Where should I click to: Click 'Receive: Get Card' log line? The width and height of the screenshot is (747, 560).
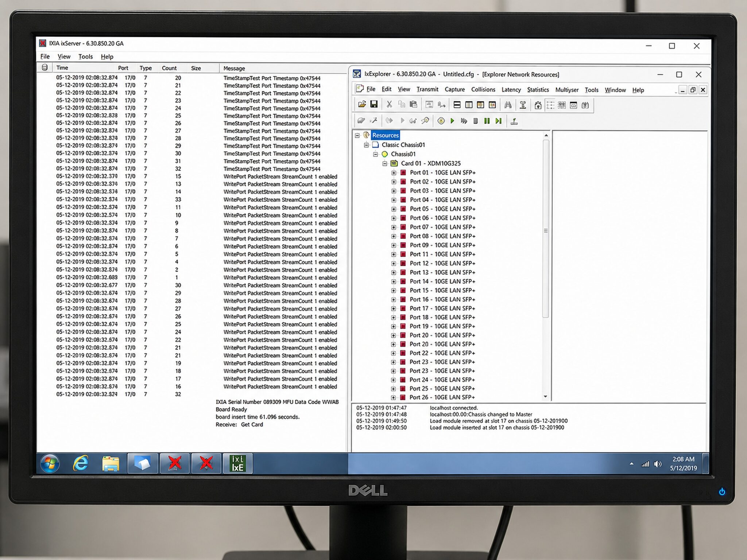(239, 425)
